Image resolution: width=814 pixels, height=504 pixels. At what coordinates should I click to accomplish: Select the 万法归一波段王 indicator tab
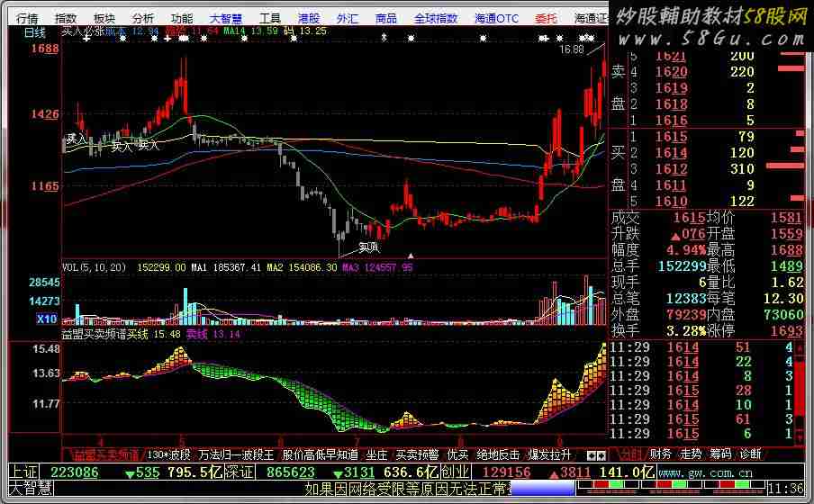tap(236, 454)
